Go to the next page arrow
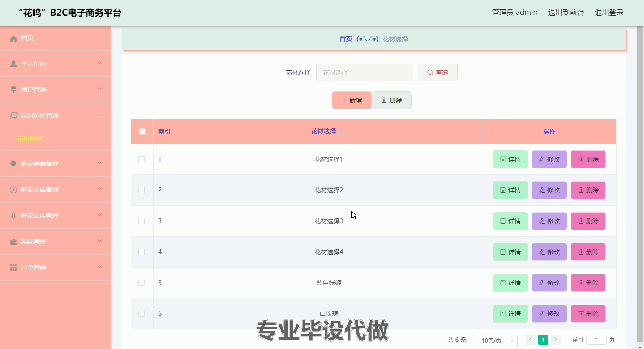The height and width of the screenshot is (349, 644). (x=556, y=340)
